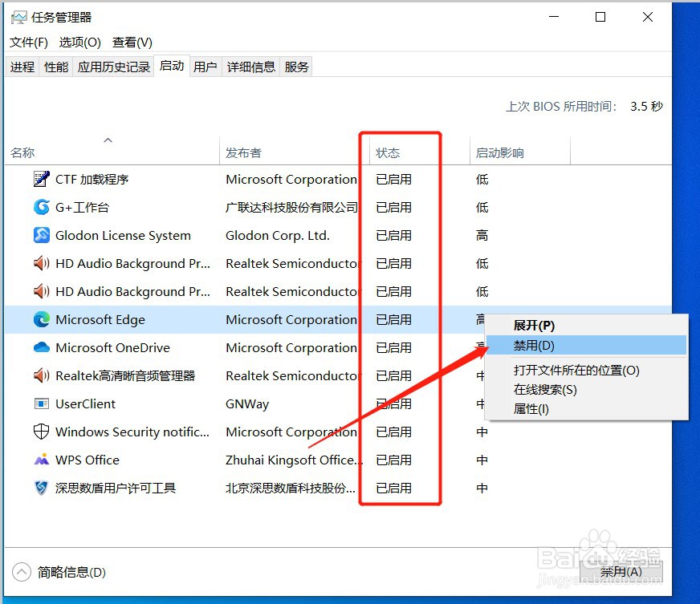The image size is (700, 604).
Task: Select the HD Audio Background Process icon
Action: (x=41, y=263)
